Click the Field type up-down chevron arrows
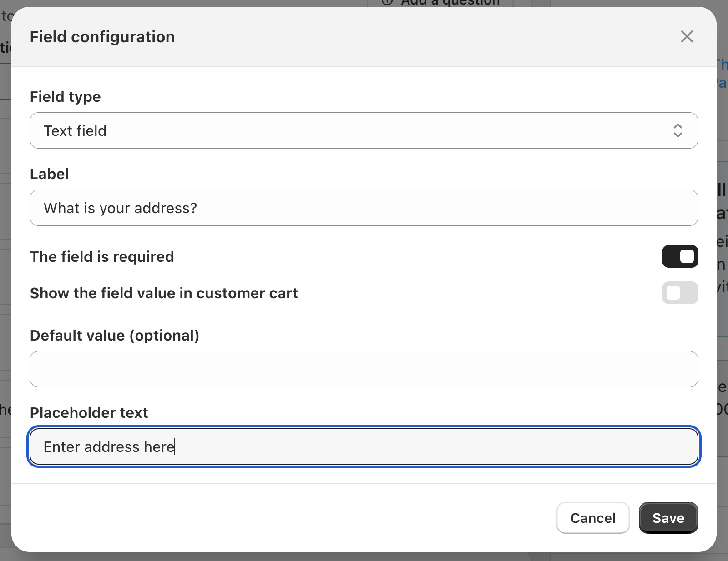 click(x=677, y=130)
